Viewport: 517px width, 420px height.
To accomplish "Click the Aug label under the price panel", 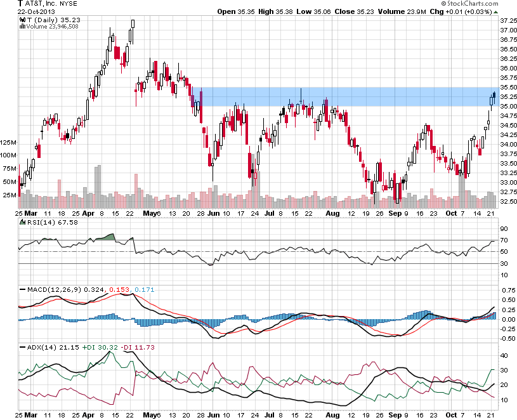I will [332, 213].
